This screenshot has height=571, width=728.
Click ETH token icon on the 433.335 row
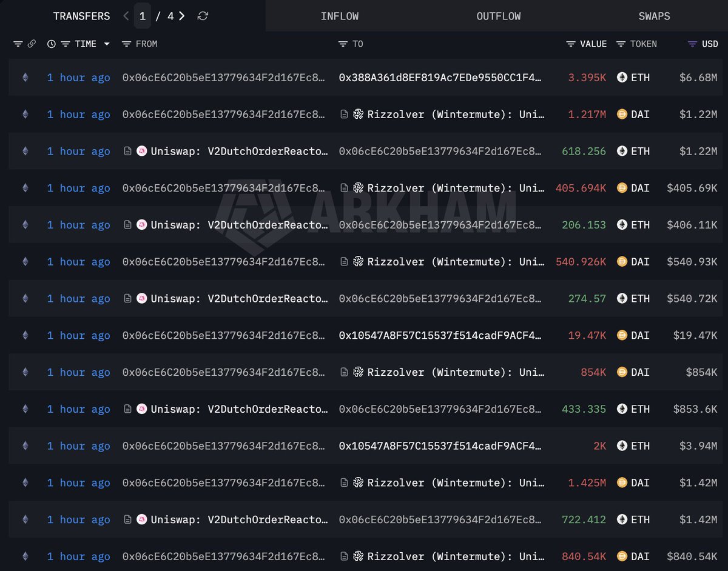click(x=622, y=409)
